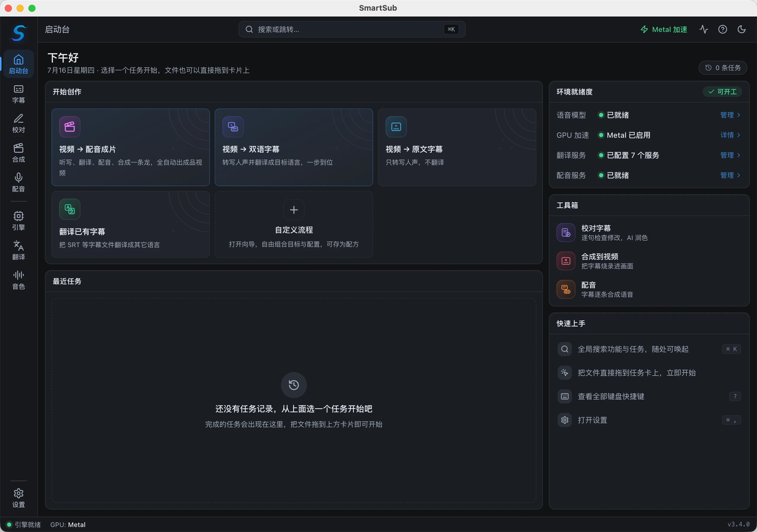Toggle dark mode with moon icon

742,29
